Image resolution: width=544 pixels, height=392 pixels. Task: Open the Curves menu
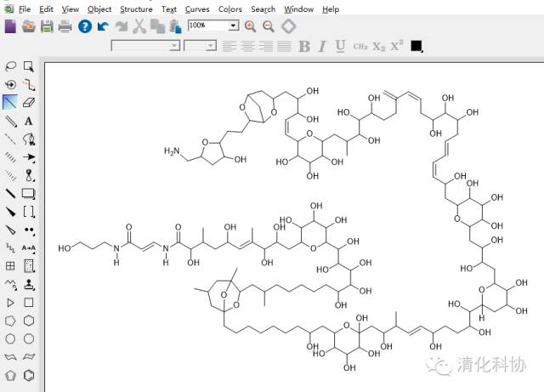[197, 9]
